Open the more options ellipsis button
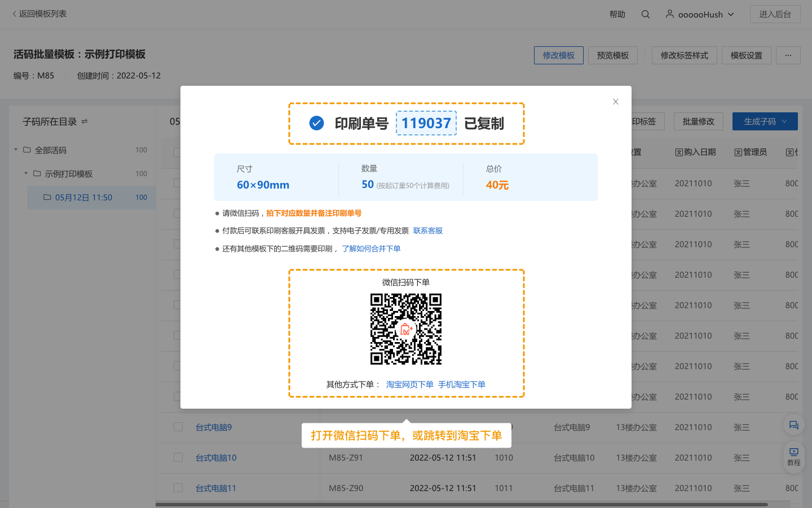 [788, 55]
